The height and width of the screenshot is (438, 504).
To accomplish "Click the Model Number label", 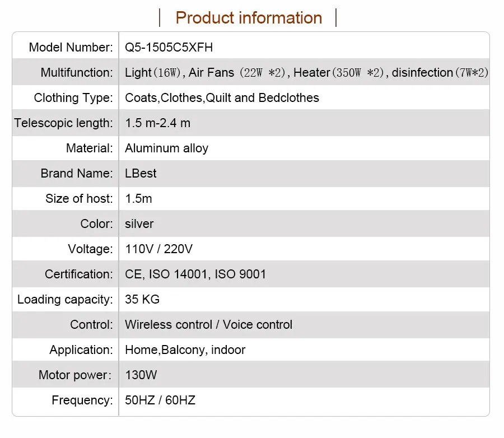I will [x=71, y=47].
